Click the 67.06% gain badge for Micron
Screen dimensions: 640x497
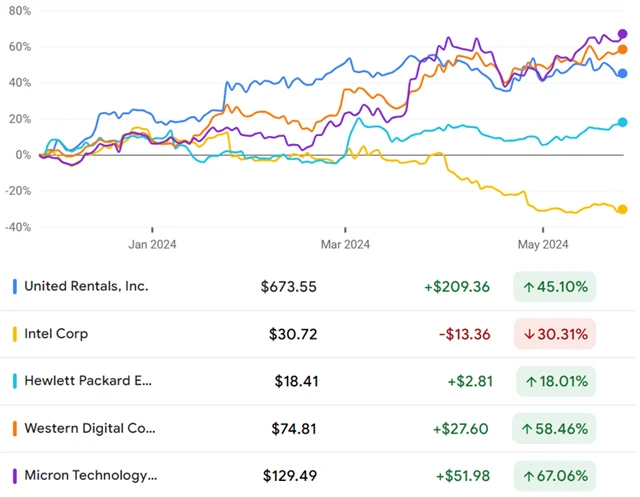click(x=554, y=475)
